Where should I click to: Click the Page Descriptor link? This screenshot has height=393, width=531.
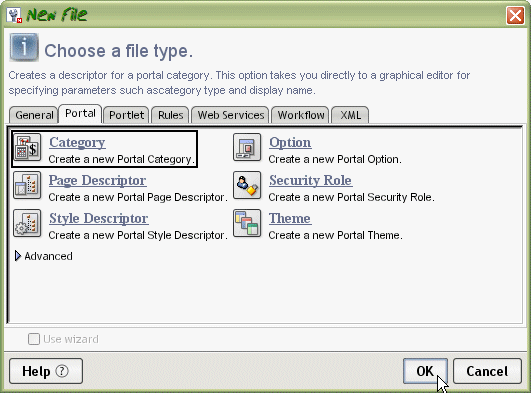click(x=98, y=181)
